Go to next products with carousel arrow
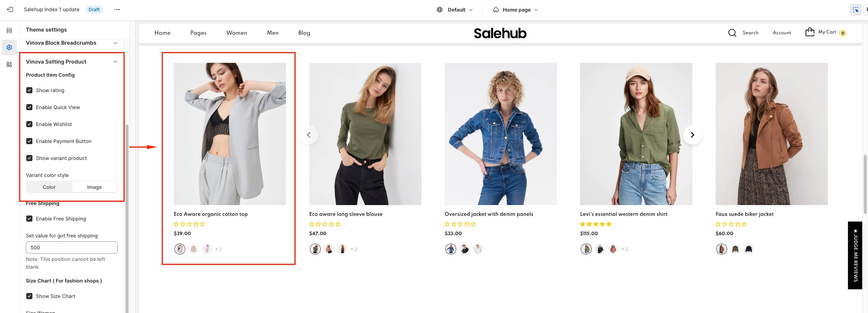 click(692, 135)
